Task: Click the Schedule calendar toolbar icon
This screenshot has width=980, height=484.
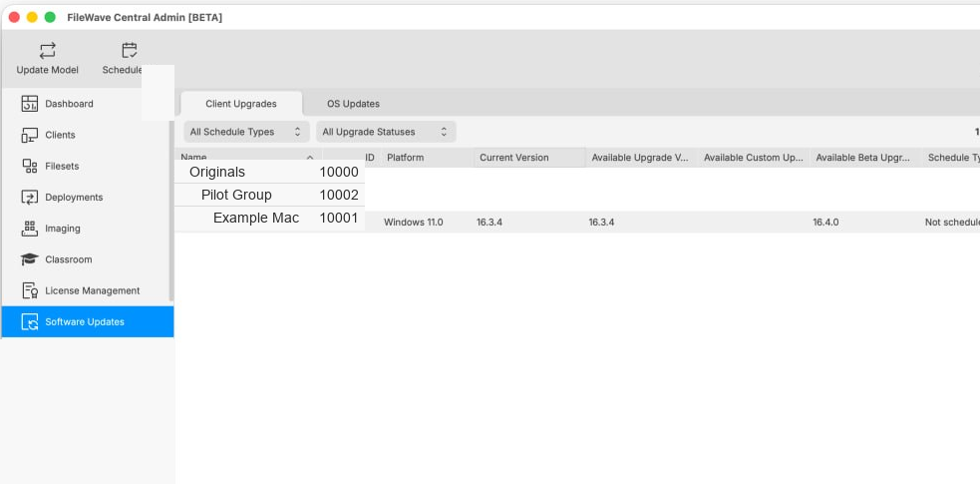Action: coord(130,51)
